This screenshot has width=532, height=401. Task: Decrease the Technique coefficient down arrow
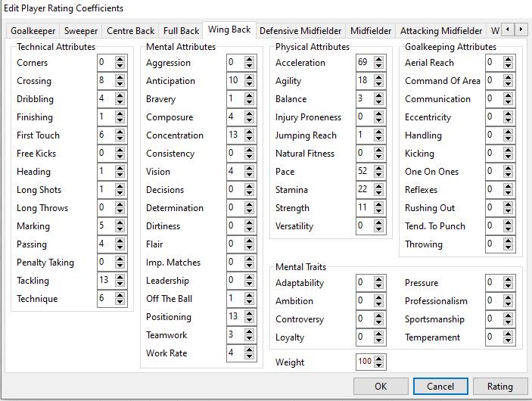click(120, 303)
